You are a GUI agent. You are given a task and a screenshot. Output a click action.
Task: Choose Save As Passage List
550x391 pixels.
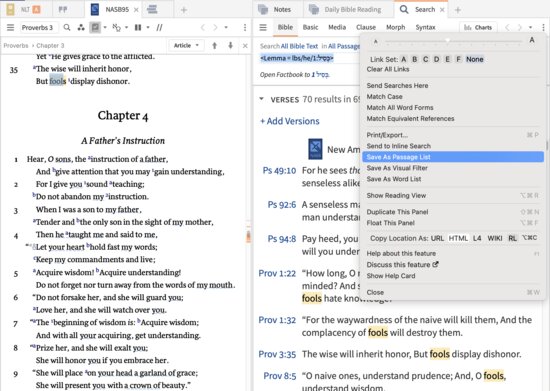453,157
